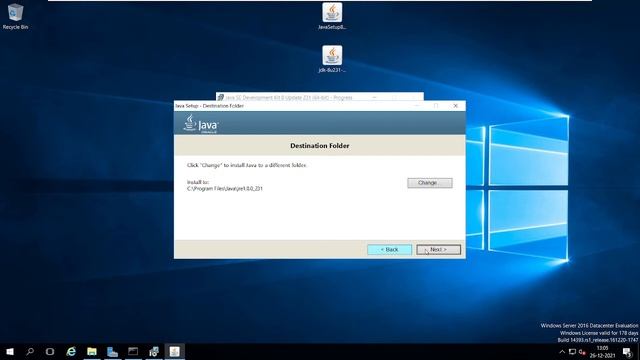This screenshot has width=640, height=360.
Task: Click the 'Install to:' label
Action: click(x=198, y=182)
